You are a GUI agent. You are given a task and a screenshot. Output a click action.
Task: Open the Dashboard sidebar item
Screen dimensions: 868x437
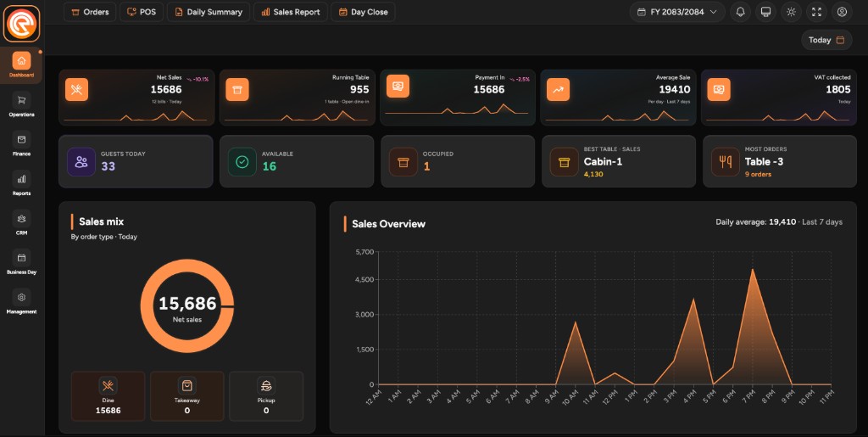click(21, 65)
